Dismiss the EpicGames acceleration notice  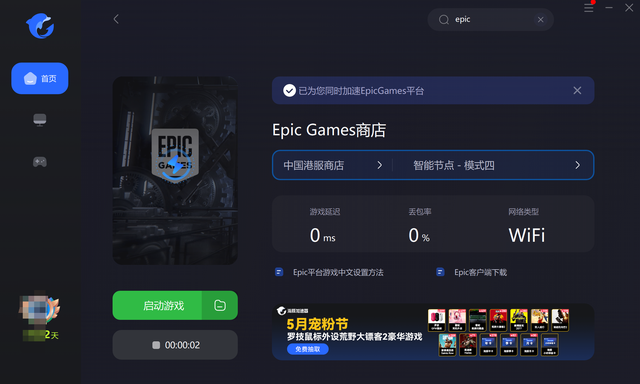(577, 91)
